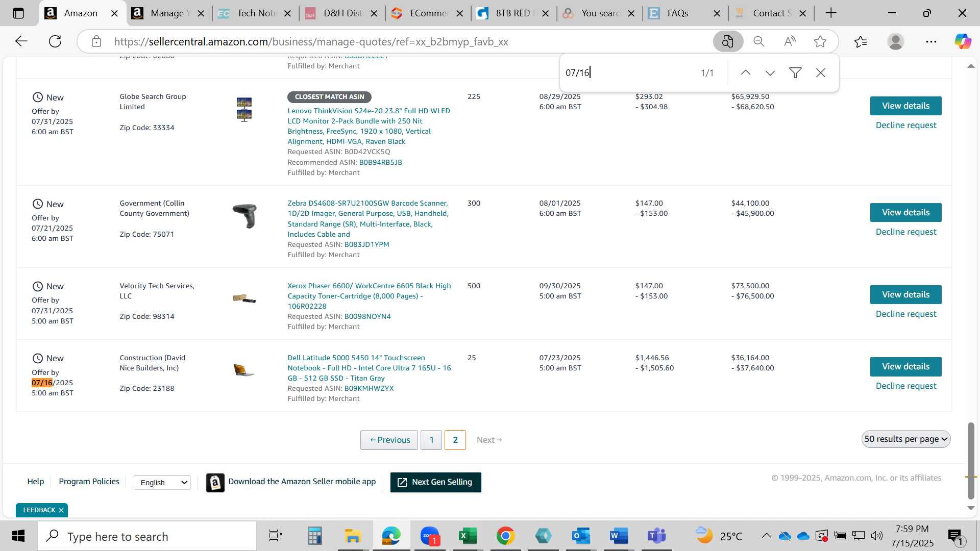The width and height of the screenshot is (980, 551).
Task: Open the tab actions menu icon
Action: (x=18, y=13)
